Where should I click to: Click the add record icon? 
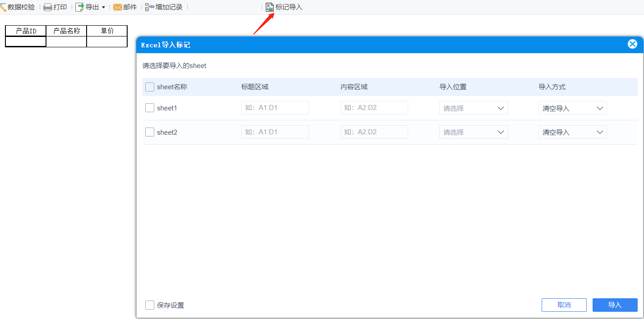[150, 7]
